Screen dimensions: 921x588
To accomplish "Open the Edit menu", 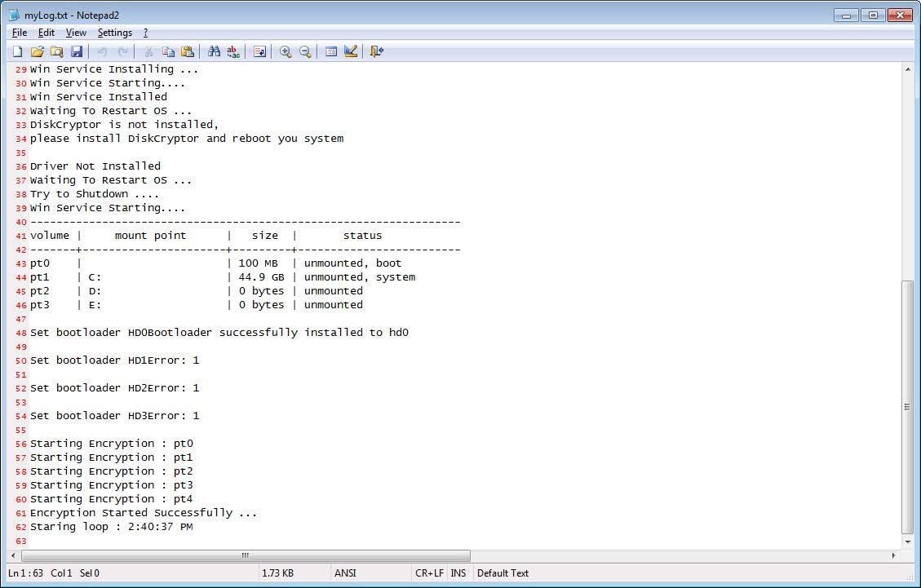I will click(x=46, y=33).
